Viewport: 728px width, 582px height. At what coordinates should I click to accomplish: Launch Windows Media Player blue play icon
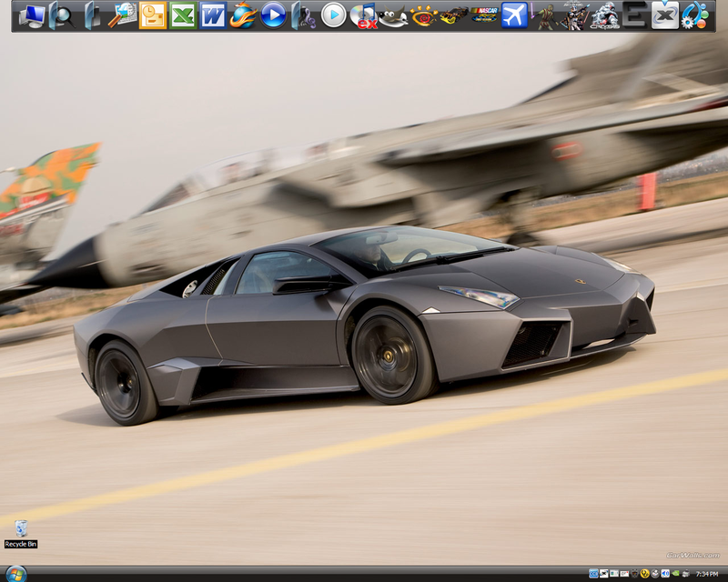click(x=274, y=15)
